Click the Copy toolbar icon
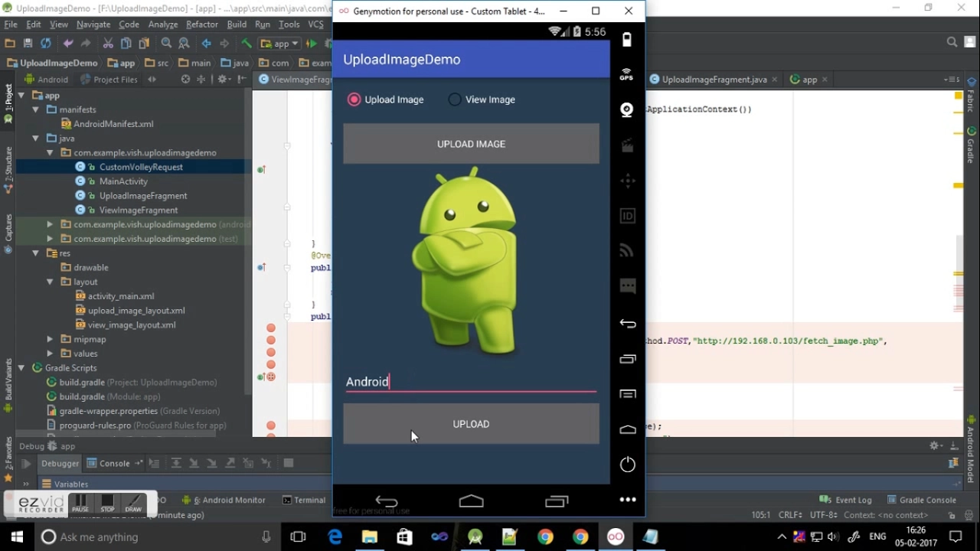 [126, 44]
